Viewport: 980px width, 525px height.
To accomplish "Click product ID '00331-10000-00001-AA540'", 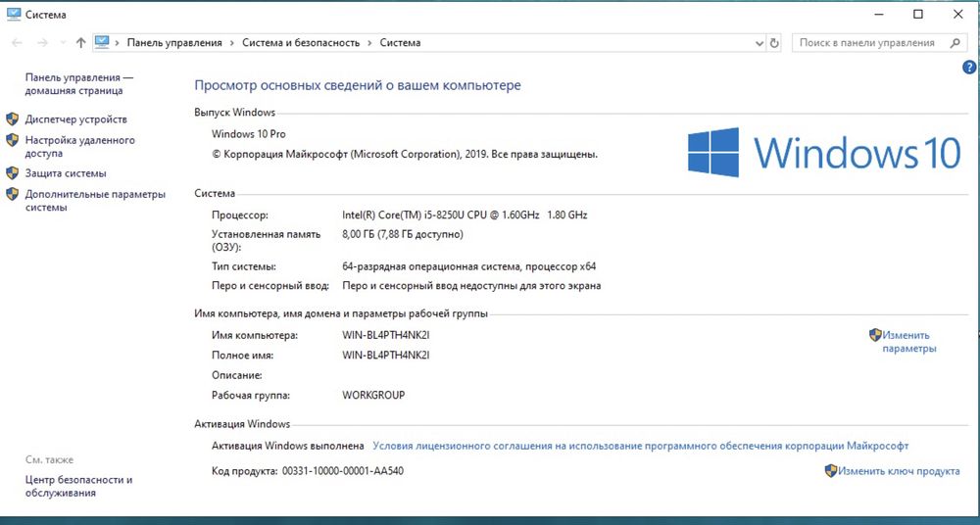I will click(x=343, y=470).
